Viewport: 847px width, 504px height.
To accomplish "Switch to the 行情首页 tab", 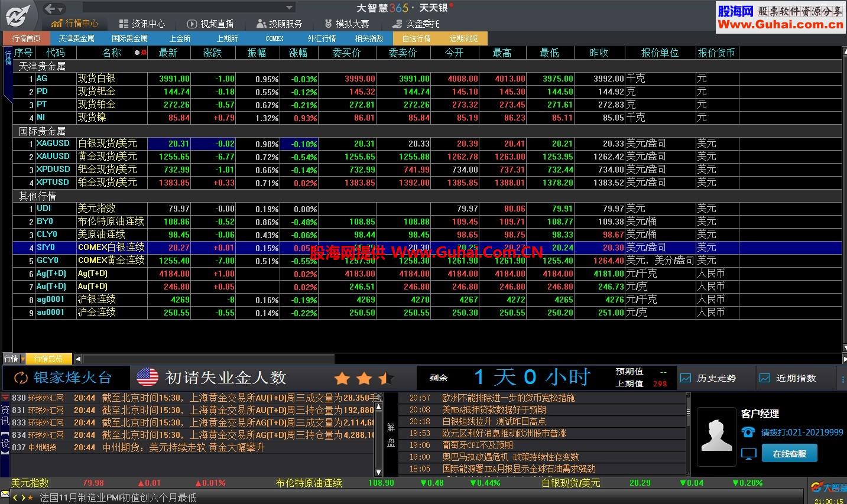I will pyautogui.click(x=27, y=38).
